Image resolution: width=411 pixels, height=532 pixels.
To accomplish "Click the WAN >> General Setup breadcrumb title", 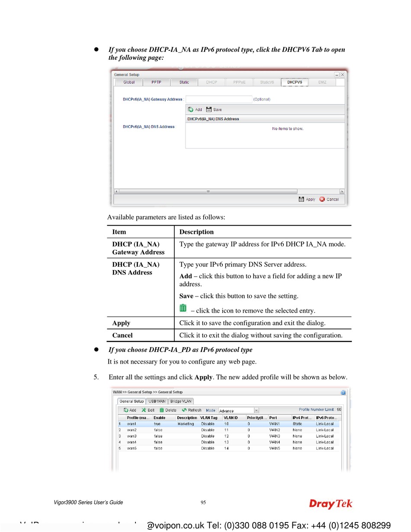I will point(148,392).
